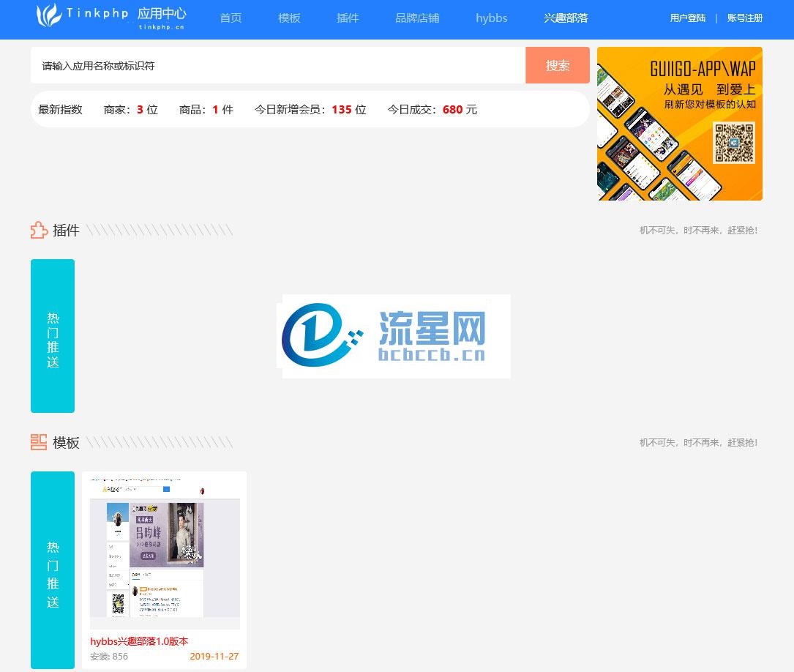
Task: Click the slogan text beside 模板 heading
Action: point(698,443)
